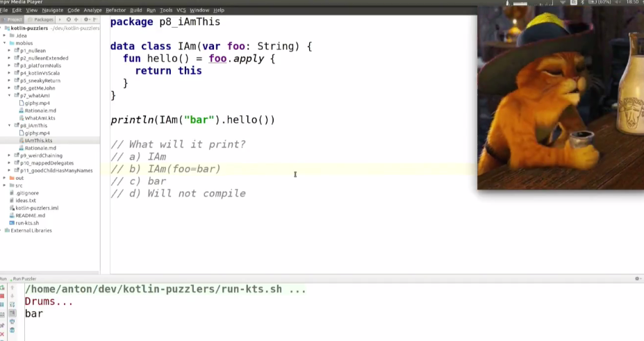Viewport: 644px width, 341px height.
Task: Click the collapse all icon in Project panel
Action: [76, 19]
